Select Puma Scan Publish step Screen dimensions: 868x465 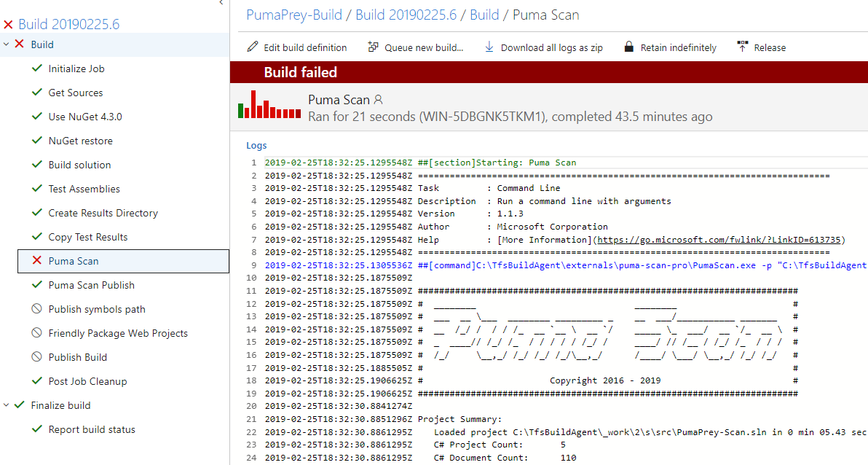[x=91, y=285]
